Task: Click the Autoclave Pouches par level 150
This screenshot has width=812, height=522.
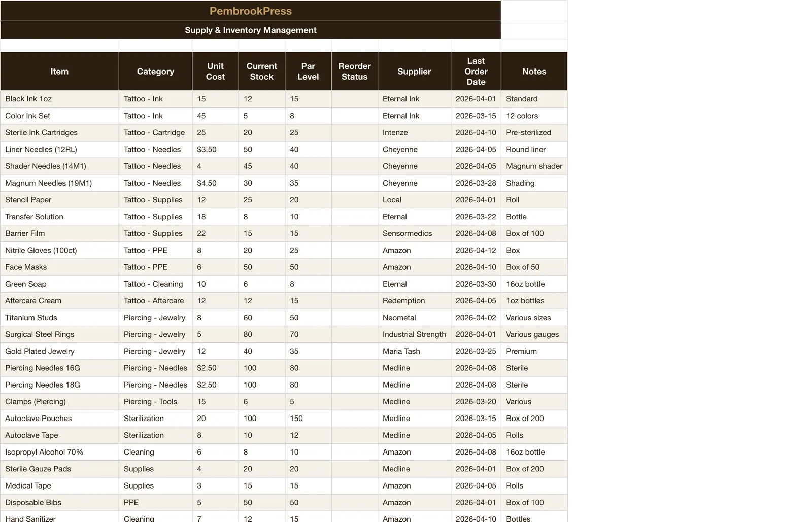Action: pyautogui.click(x=308, y=419)
